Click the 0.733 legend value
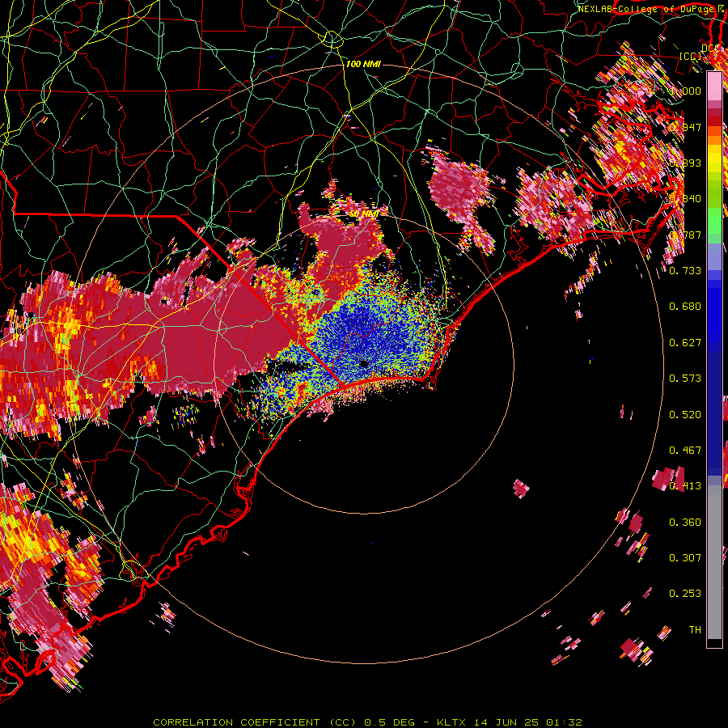Image resolution: width=728 pixels, height=728 pixels. (x=685, y=270)
